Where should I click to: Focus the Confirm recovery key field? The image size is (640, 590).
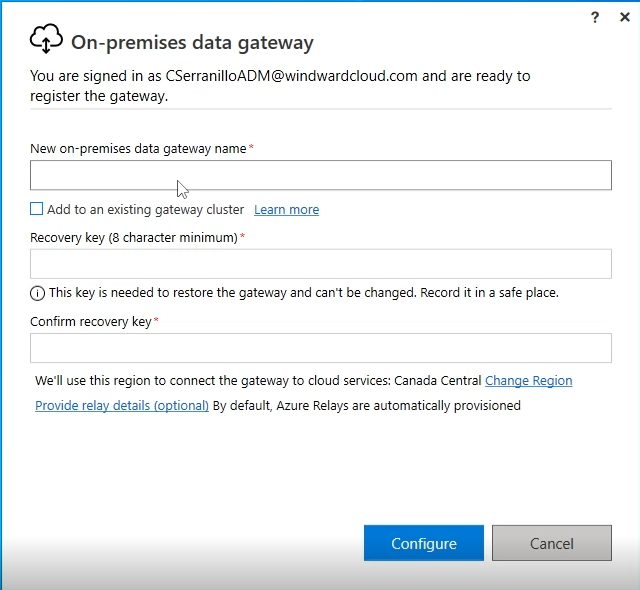point(321,348)
